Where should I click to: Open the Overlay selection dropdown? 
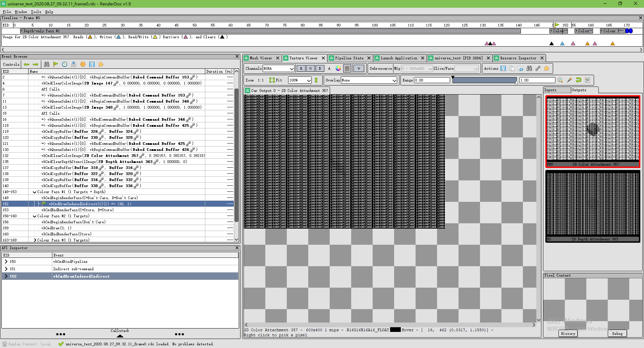pyautogui.click(x=368, y=80)
